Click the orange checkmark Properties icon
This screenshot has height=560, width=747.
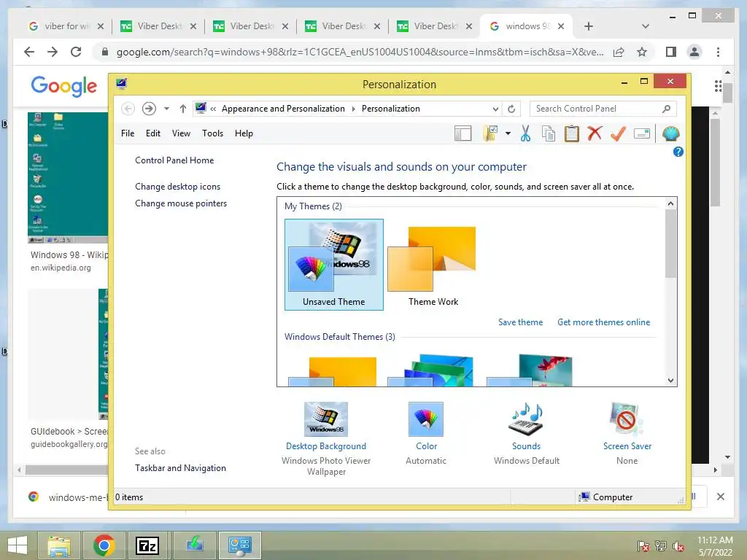point(618,133)
